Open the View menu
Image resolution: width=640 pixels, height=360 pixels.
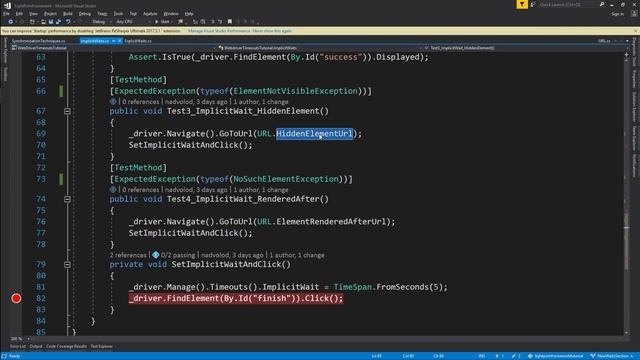33,14
